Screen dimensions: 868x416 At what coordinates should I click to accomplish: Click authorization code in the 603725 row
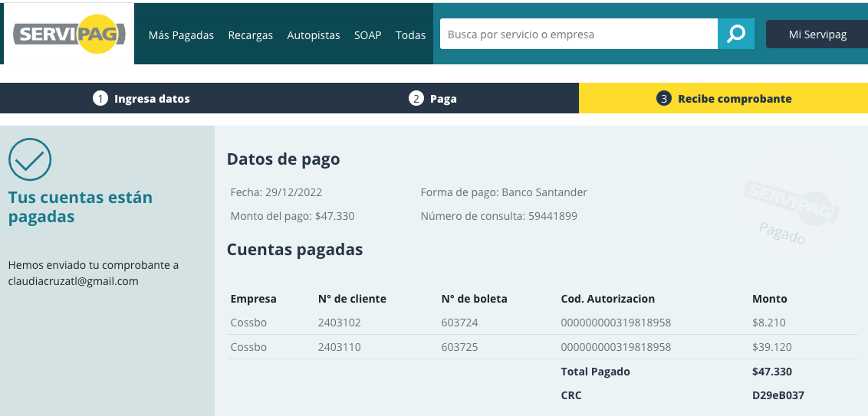tap(616, 347)
